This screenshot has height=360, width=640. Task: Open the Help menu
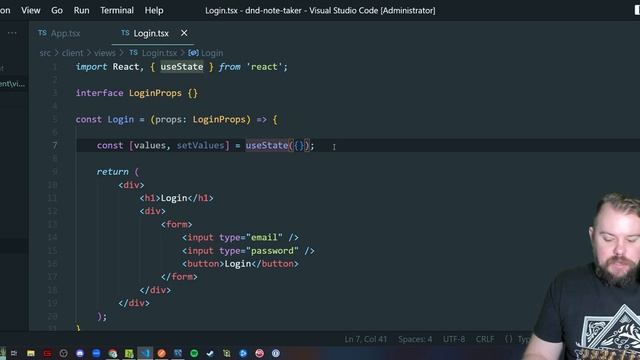(154, 10)
